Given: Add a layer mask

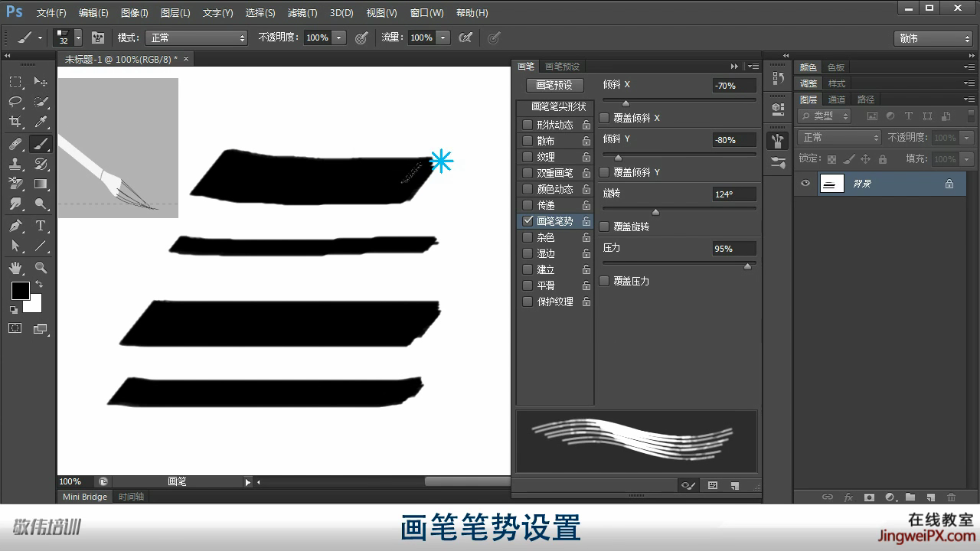Looking at the screenshot, I should 869,497.
